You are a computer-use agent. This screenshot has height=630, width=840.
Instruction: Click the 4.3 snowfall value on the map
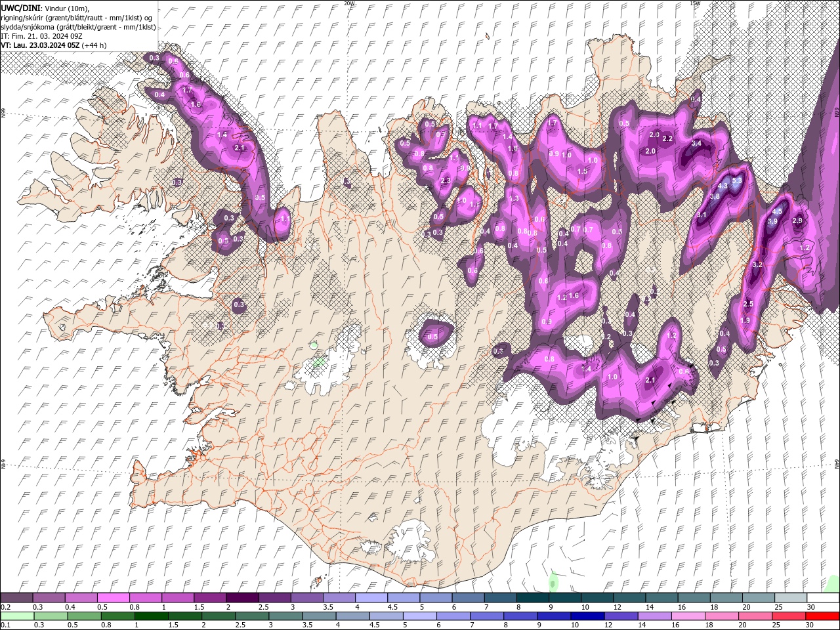tap(723, 186)
